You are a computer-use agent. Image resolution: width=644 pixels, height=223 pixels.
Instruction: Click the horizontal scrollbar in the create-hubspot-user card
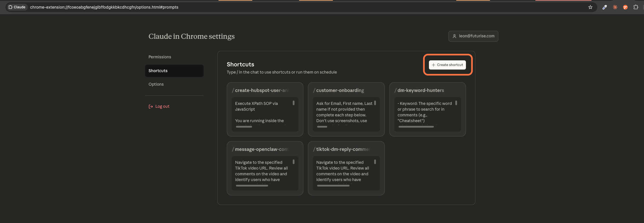[244, 127]
